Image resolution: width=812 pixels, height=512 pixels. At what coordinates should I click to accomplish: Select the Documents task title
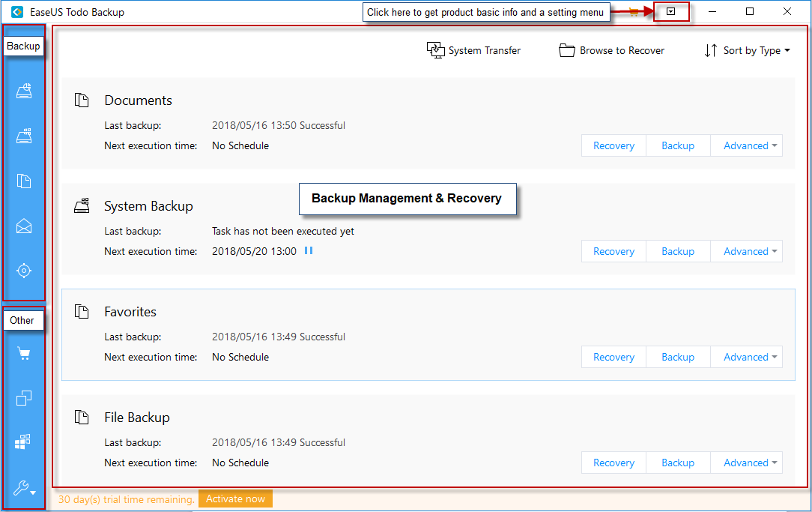pyautogui.click(x=139, y=100)
